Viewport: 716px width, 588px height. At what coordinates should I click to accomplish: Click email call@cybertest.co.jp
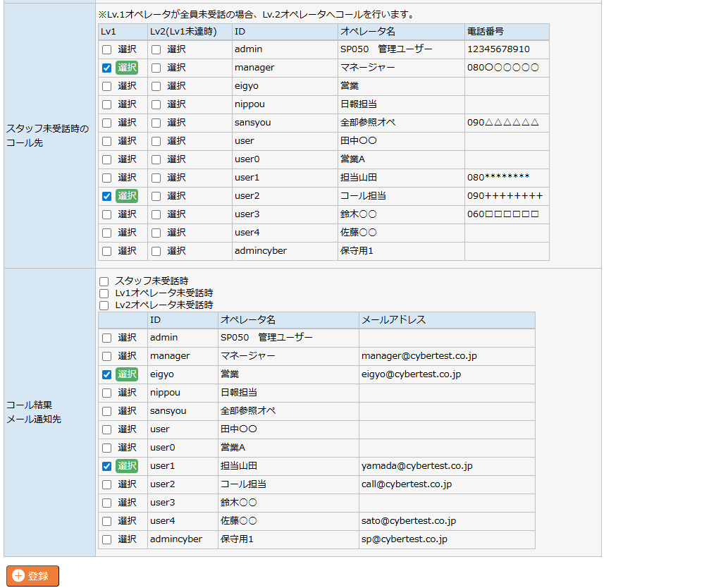click(407, 484)
